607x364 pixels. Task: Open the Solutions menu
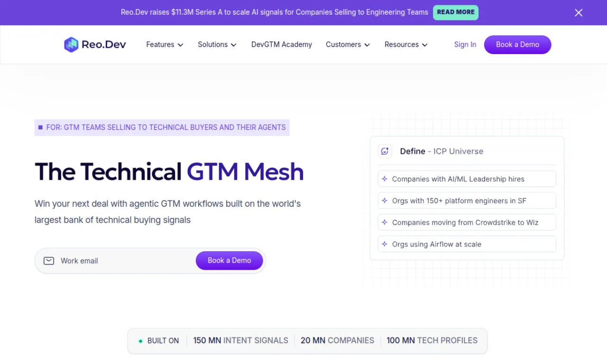(217, 45)
